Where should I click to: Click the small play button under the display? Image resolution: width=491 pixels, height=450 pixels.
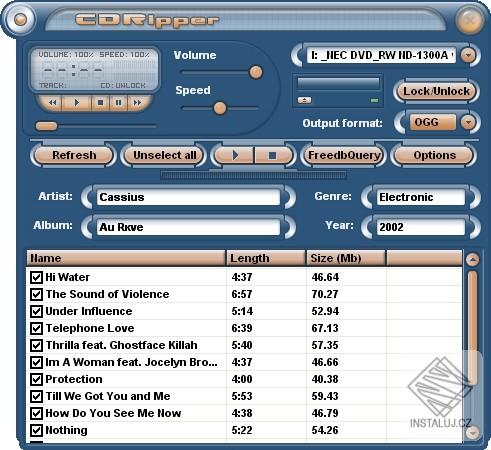76,103
